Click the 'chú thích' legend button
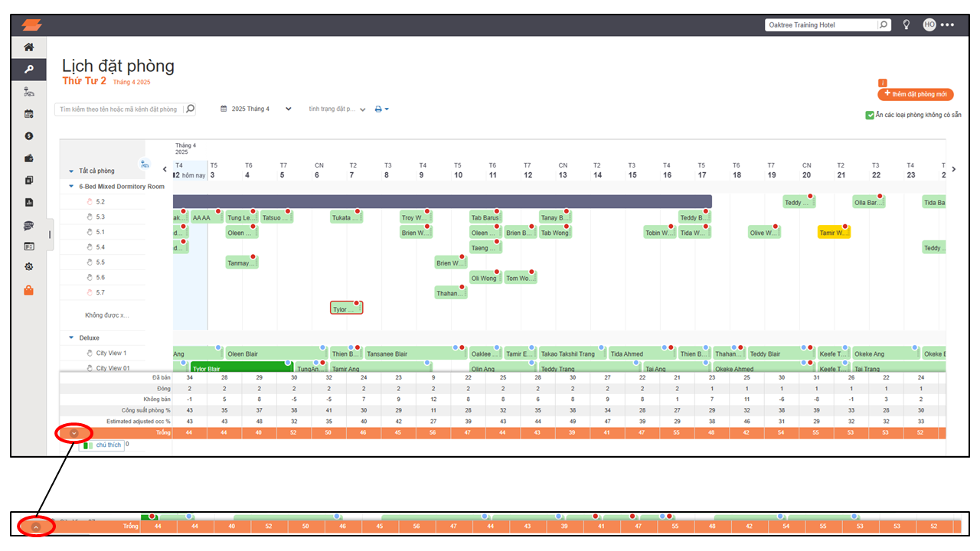 pos(101,445)
